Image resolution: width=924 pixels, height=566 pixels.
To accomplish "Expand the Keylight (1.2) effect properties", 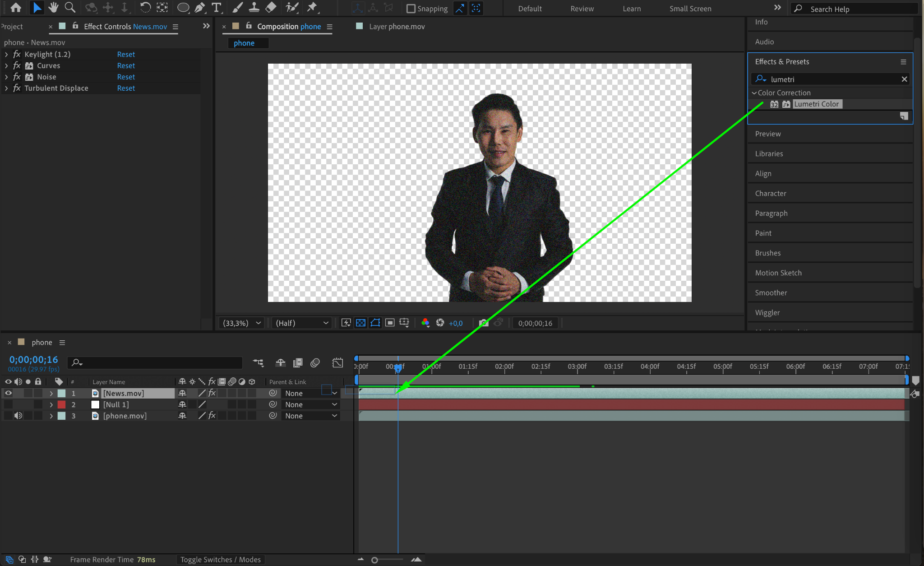I will point(6,54).
